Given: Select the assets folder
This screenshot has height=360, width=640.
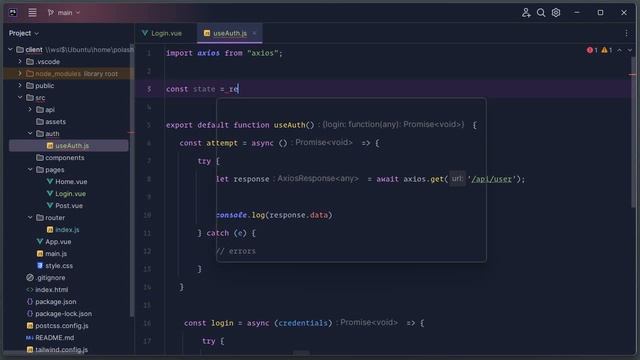Looking at the screenshot, I should point(51,122).
